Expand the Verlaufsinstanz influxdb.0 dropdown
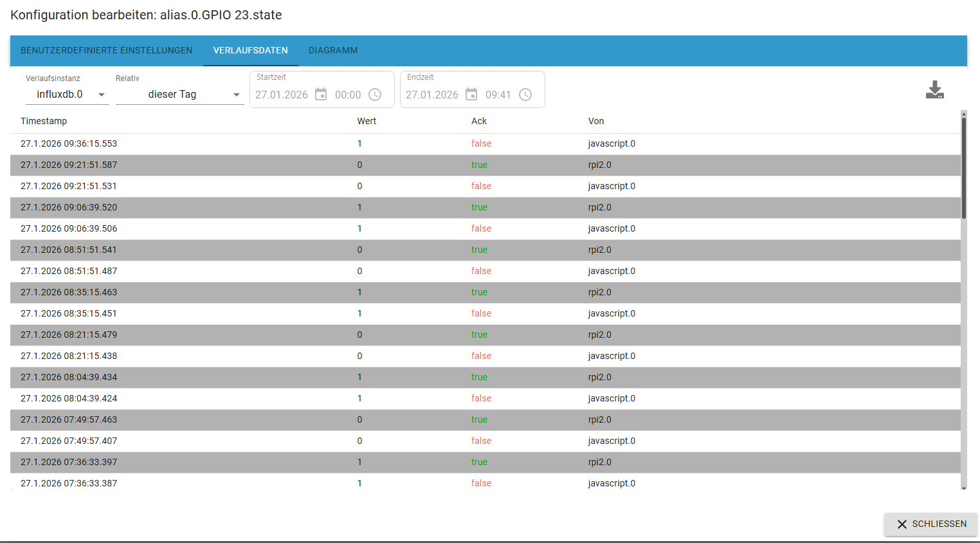This screenshot has height=543, width=980. tap(68, 94)
